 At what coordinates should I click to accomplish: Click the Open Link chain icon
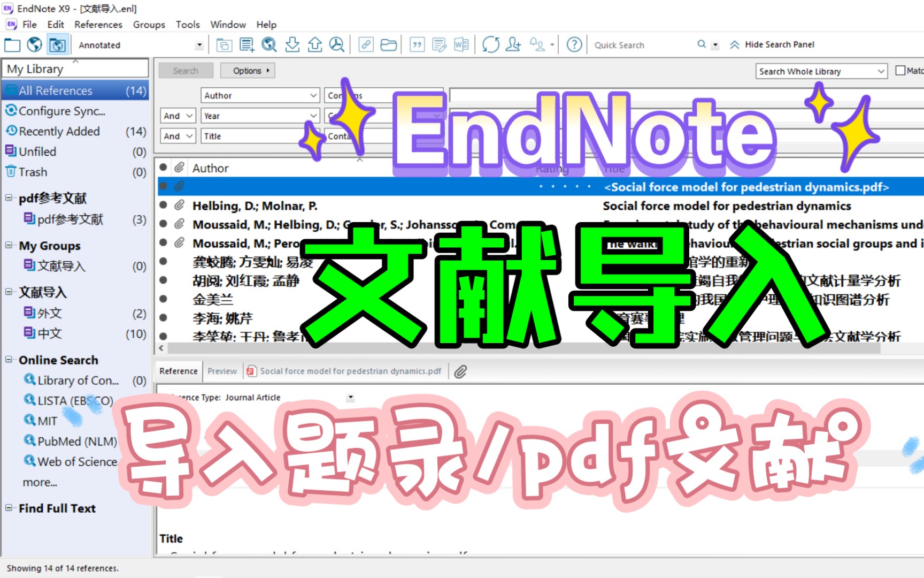pos(366,45)
